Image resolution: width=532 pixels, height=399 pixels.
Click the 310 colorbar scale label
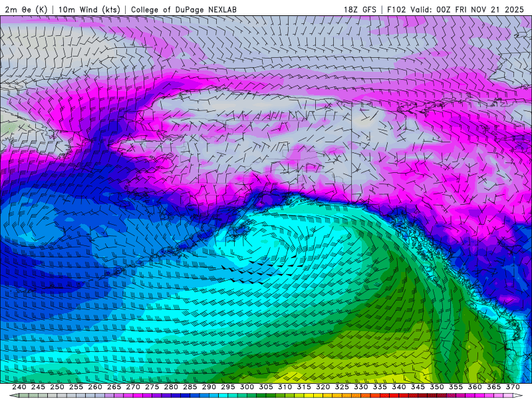[x=285, y=387]
